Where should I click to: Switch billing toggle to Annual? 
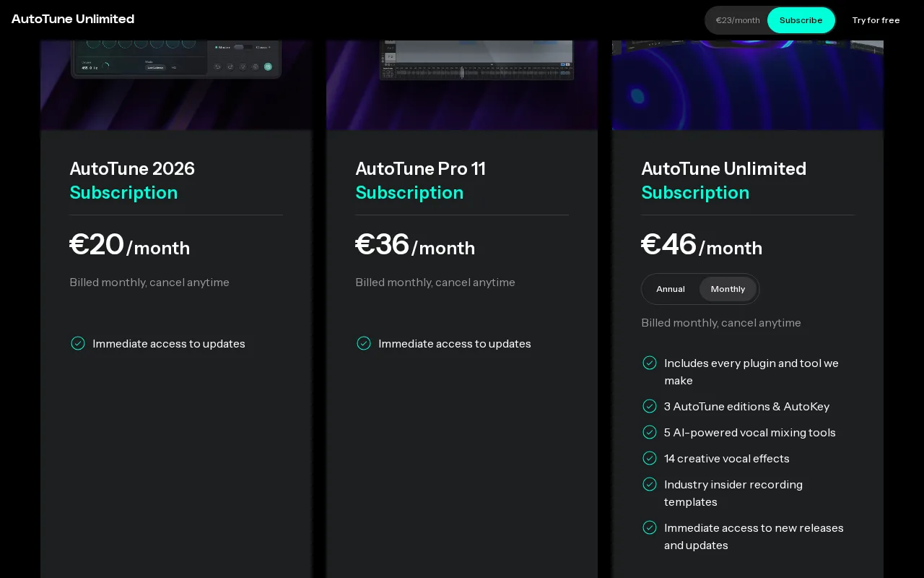[x=670, y=289]
